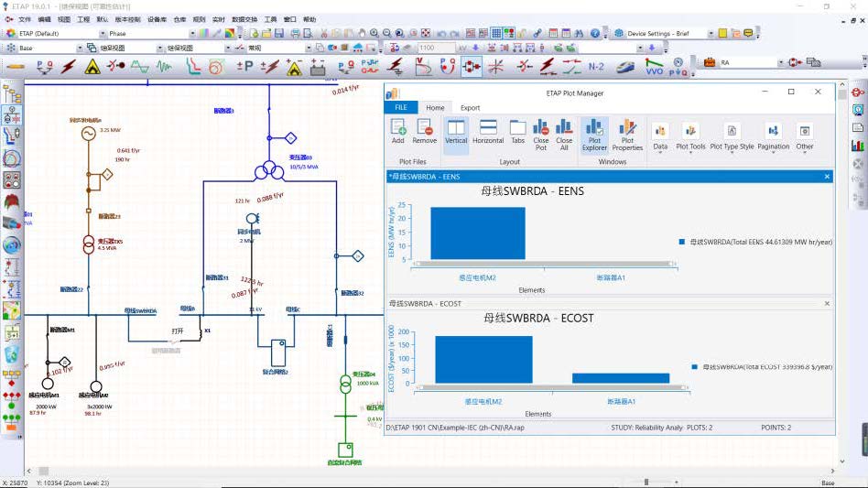868x488 pixels.
Task: Click the Remove plot file icon
Action: click(x=424, y=131)
